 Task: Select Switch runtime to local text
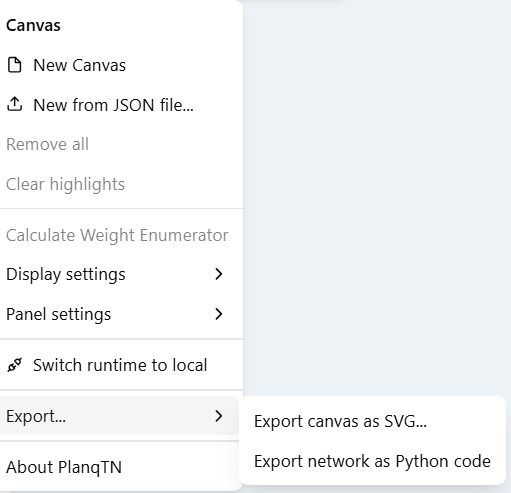[120, 365]
